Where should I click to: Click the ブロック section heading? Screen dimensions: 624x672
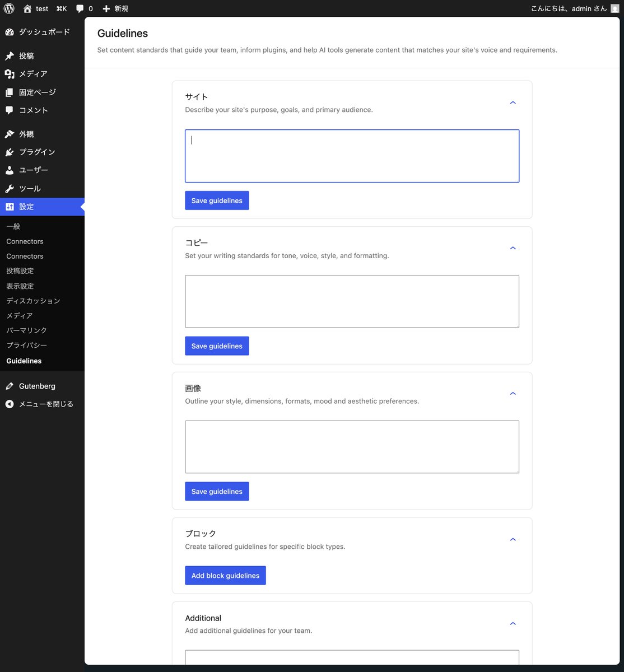(201, 534)
